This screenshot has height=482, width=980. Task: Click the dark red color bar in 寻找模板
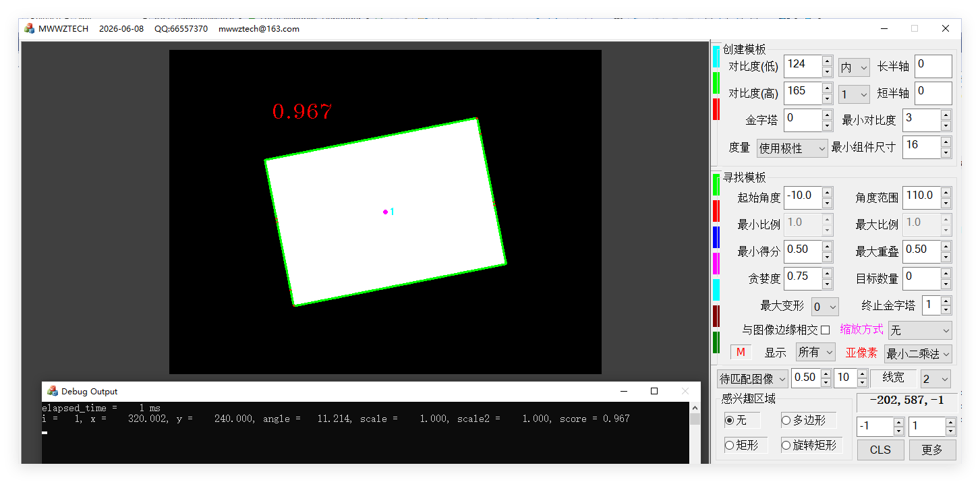[x=716, y=316]
